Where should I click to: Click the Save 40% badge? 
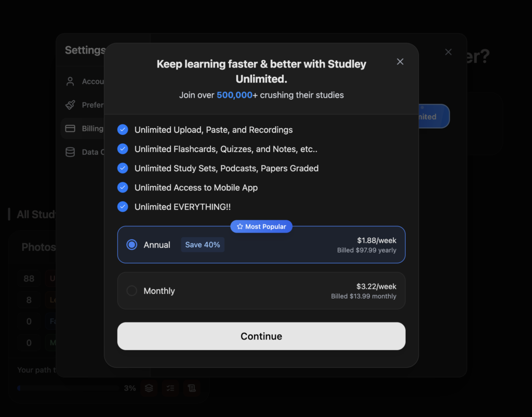click(x=202, y=245)
